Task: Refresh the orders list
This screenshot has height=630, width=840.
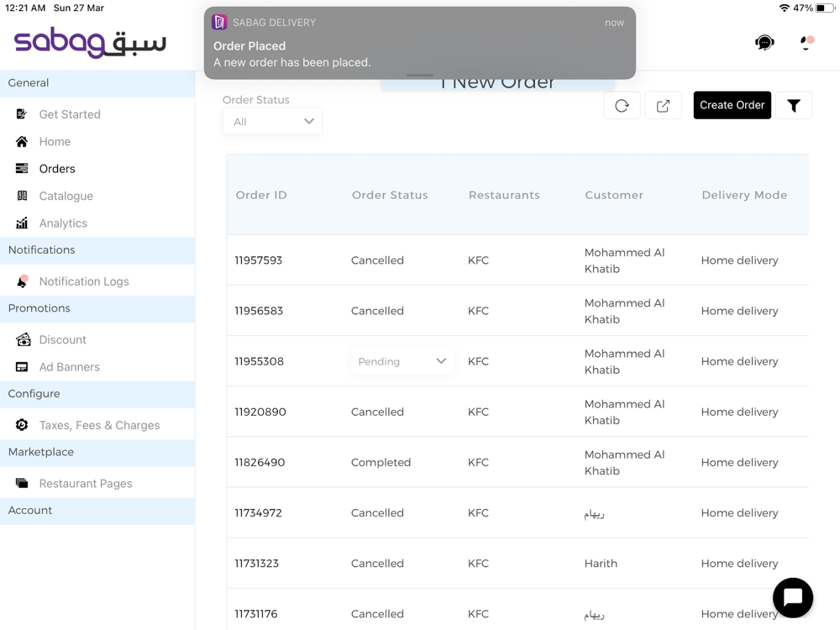Action: (622, 106)
